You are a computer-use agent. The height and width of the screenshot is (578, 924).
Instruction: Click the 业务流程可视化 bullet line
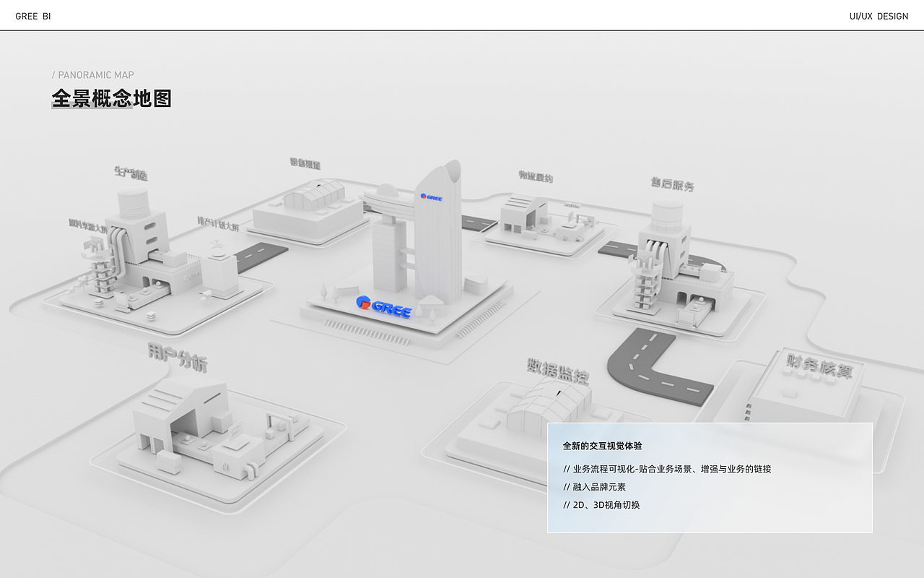pos(666,468)
